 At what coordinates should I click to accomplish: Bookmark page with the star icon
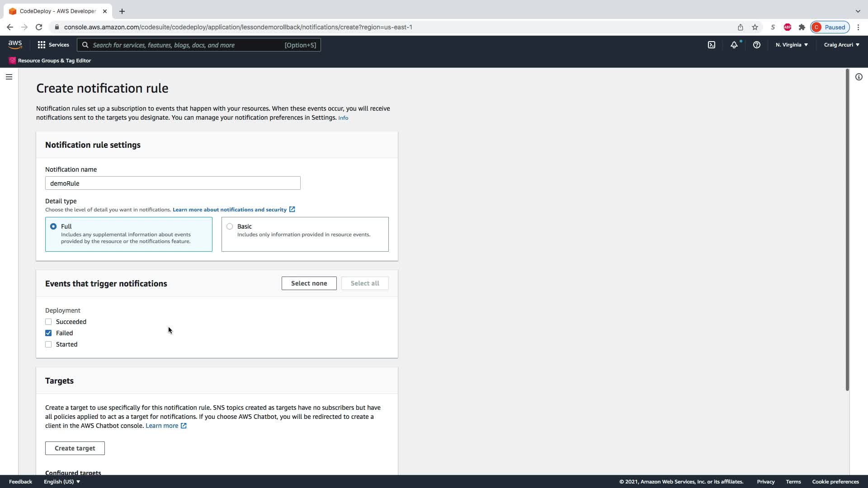coord(755,27)
